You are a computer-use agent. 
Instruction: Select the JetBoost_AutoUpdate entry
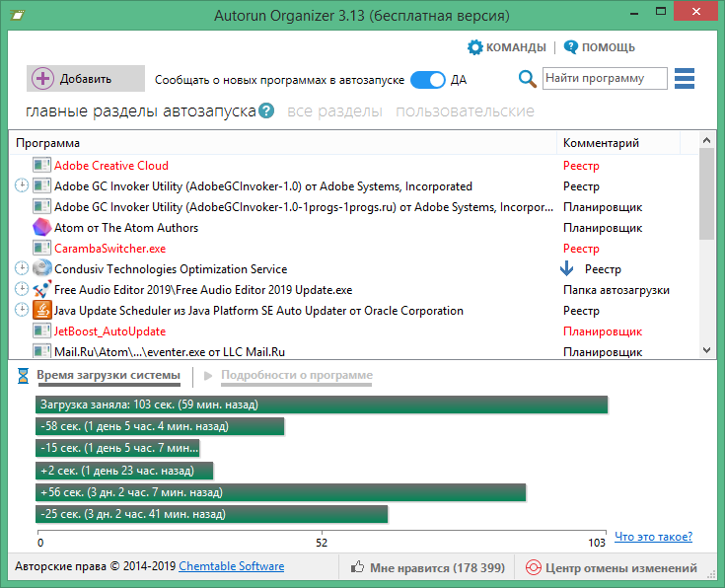[110, 331]
